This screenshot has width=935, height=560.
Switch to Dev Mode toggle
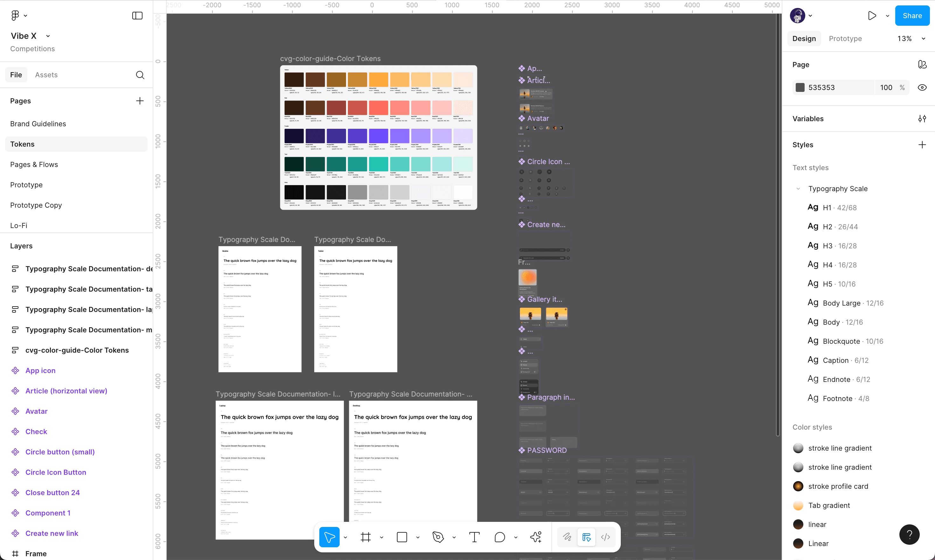[x=605, y=537]
